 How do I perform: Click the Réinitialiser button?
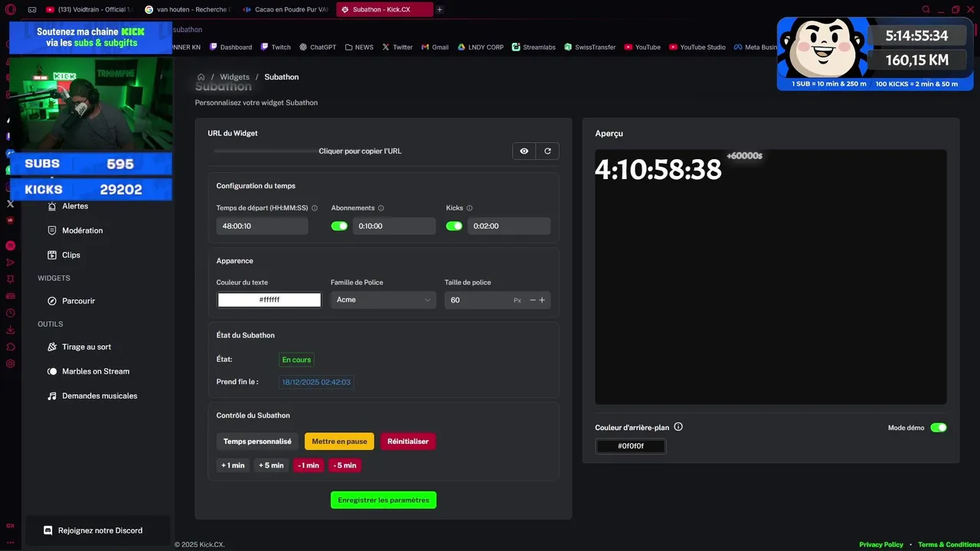(x=408, y=442)
